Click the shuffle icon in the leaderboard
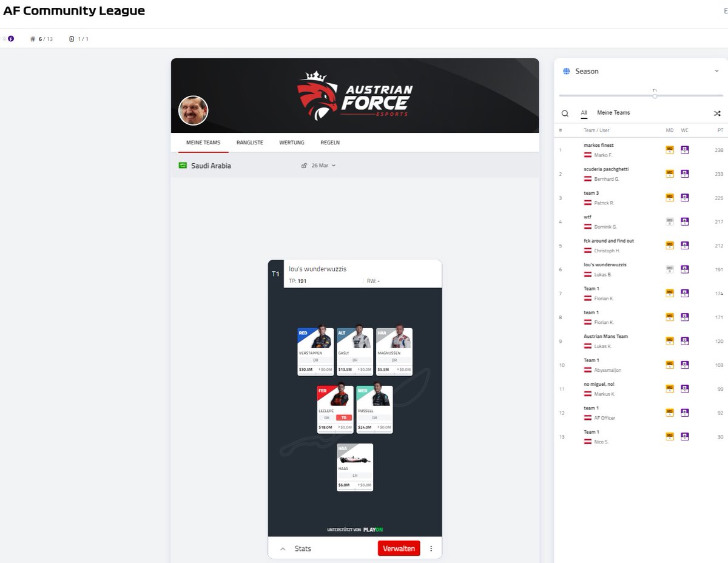This screenshot has width=728, height=563. 717,113
